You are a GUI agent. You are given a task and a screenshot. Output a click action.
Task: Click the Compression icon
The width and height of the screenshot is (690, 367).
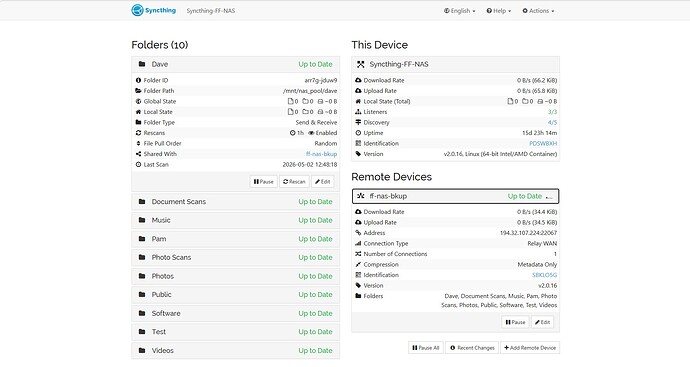358,264
